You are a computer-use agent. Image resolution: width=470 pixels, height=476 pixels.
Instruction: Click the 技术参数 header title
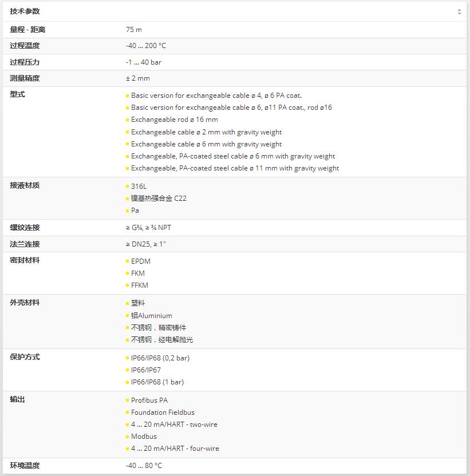point(25,11)
